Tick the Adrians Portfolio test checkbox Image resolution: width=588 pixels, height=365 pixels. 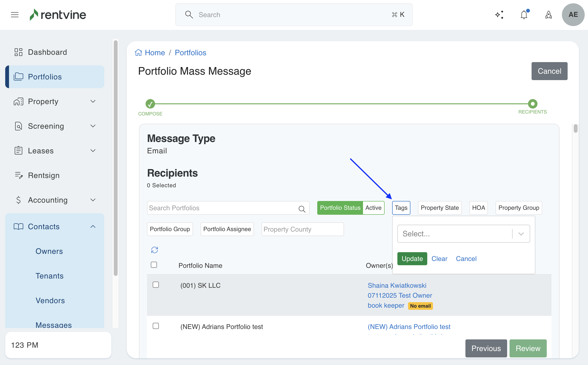(x=156, y=326)
